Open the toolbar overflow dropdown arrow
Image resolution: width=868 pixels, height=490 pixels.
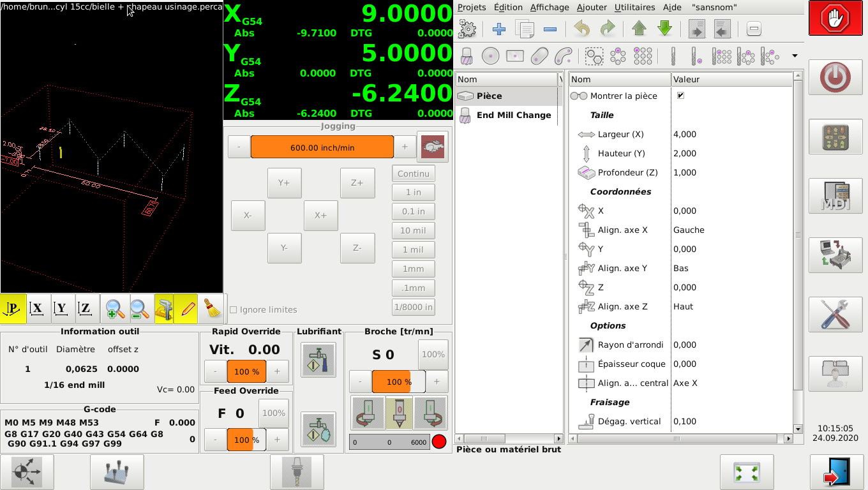point(795,56)
